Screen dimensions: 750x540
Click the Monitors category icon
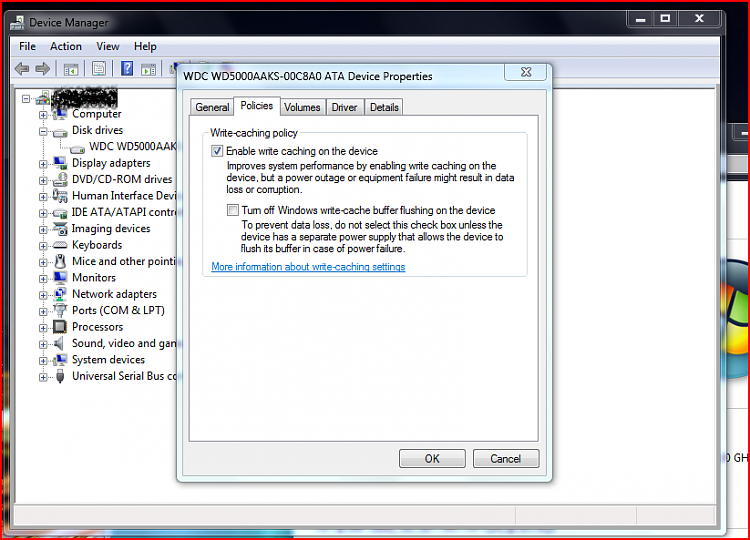[x=60, y=277]
